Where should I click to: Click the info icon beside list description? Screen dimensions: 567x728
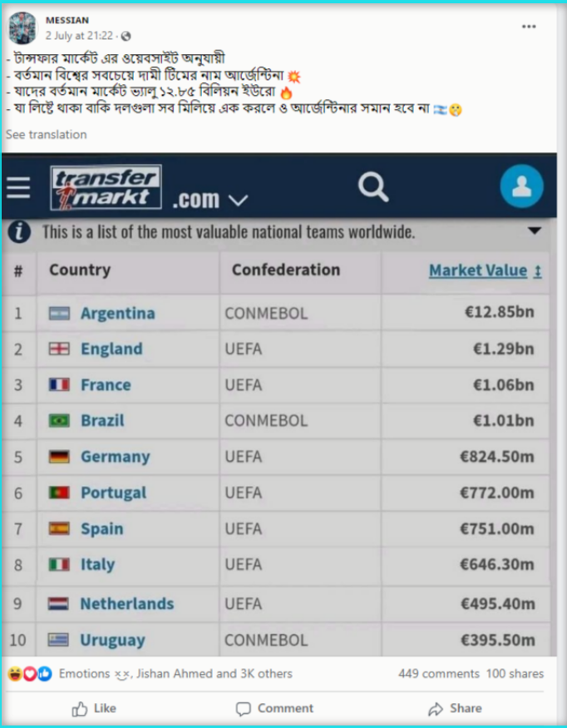point(19,231)
